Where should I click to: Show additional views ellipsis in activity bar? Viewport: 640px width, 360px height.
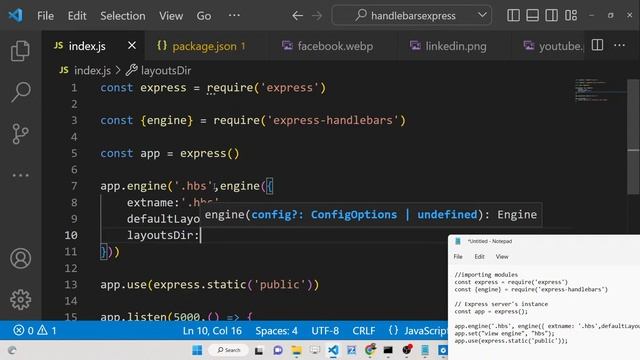pos(20,176)
